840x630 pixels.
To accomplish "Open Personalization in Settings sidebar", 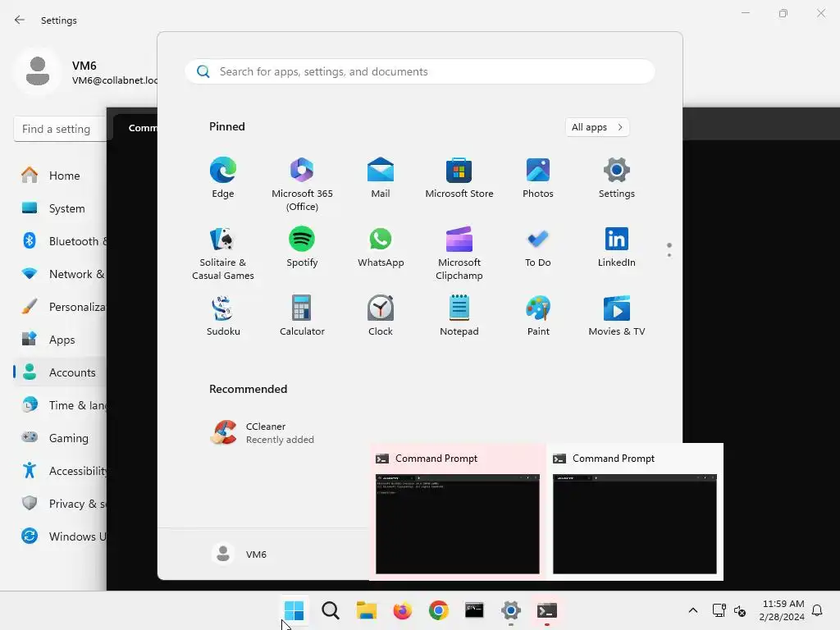I will [60, 307].
